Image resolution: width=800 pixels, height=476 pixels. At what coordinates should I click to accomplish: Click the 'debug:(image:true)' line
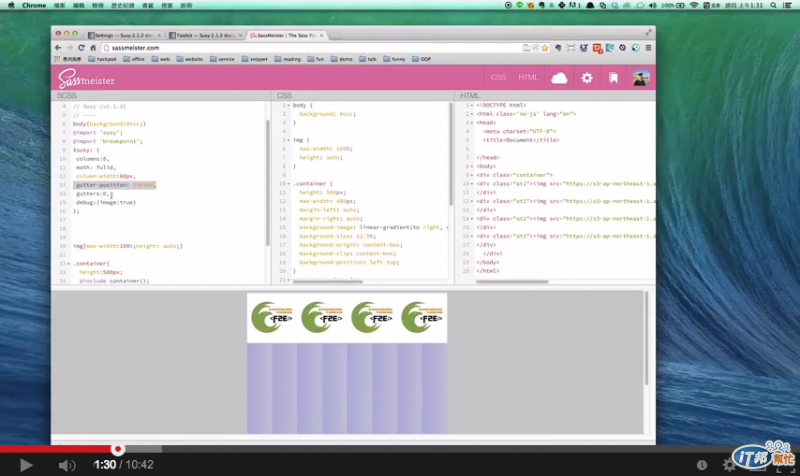tap(106, 203)
